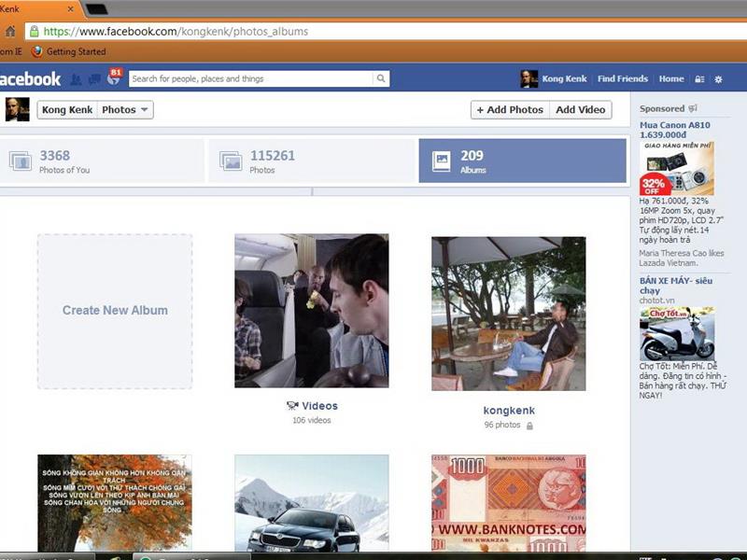Click the Add Photos button
The width and height of the screenshot is (747, 560).
[x=512, y=109]
